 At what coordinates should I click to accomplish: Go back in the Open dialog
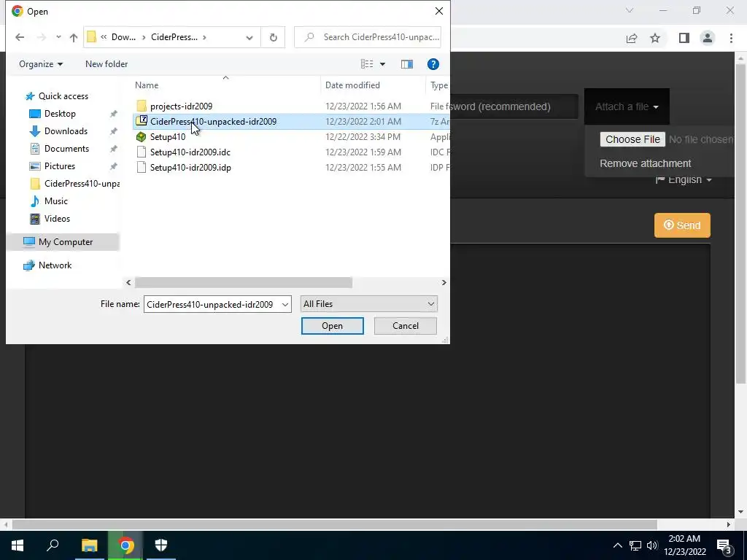(20, 37)
